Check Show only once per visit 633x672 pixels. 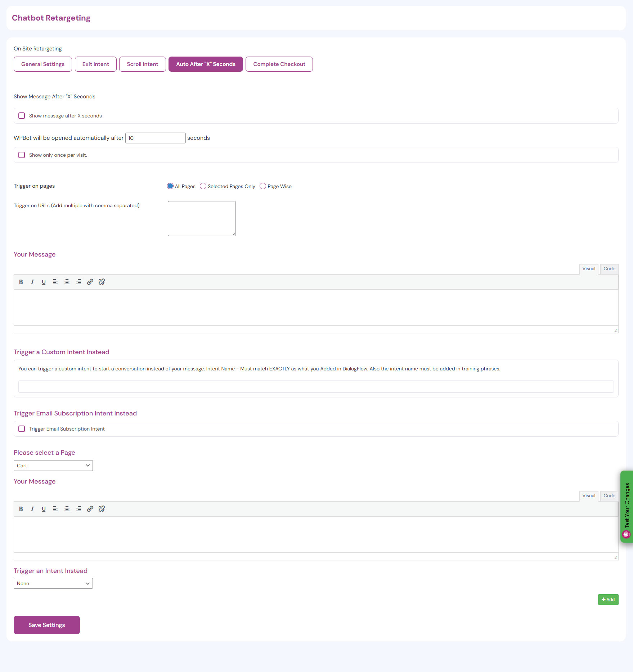(x=22, y=155)
